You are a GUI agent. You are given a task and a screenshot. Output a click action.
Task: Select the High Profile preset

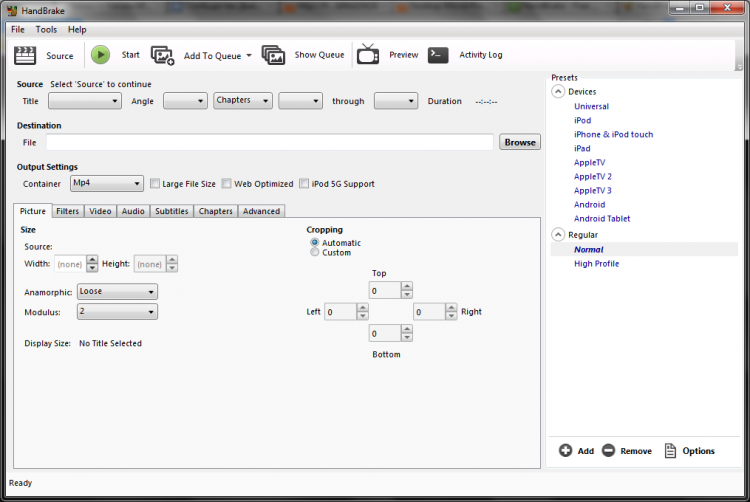[596, 263]
